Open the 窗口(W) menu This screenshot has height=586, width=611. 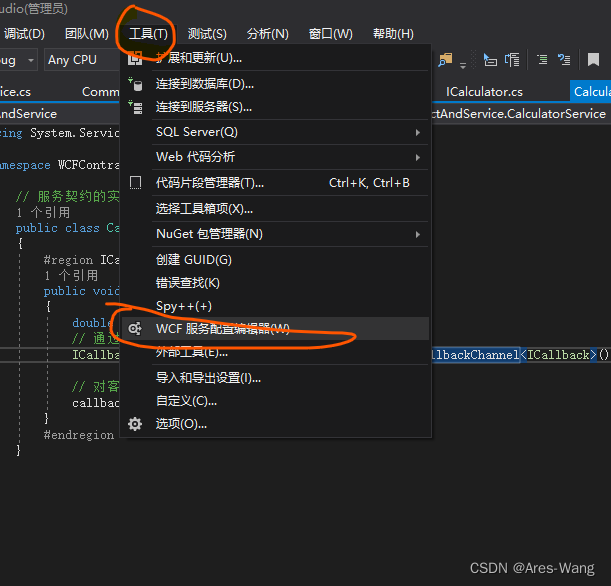point(330,34)
